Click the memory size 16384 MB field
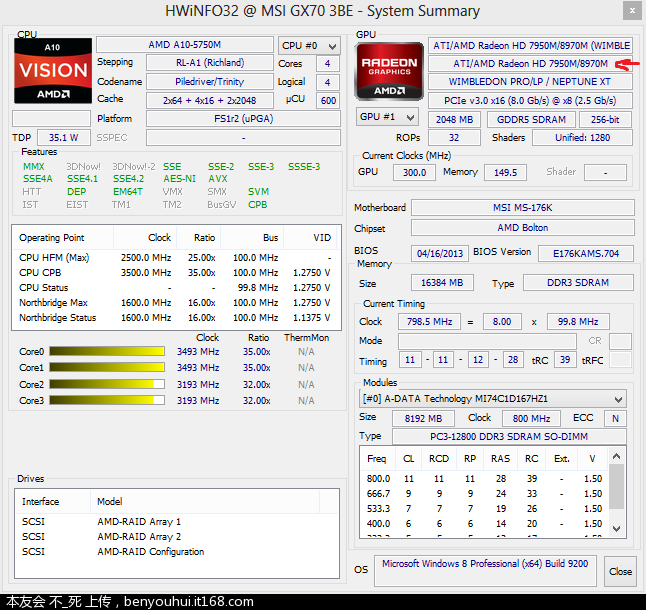 click(442, 283)
